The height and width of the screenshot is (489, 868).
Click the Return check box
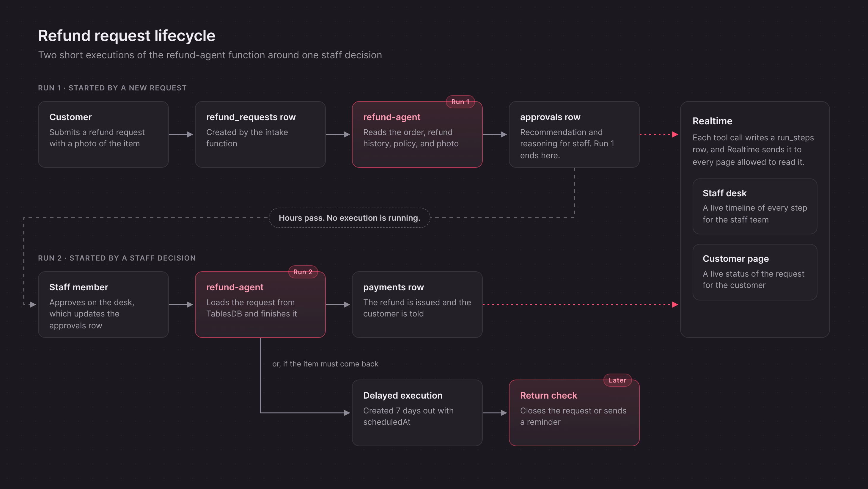pyautogui.click(x=574, y=413)
